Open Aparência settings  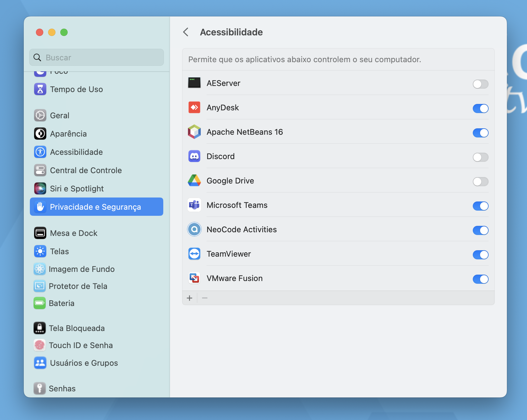tap(97, 133)
